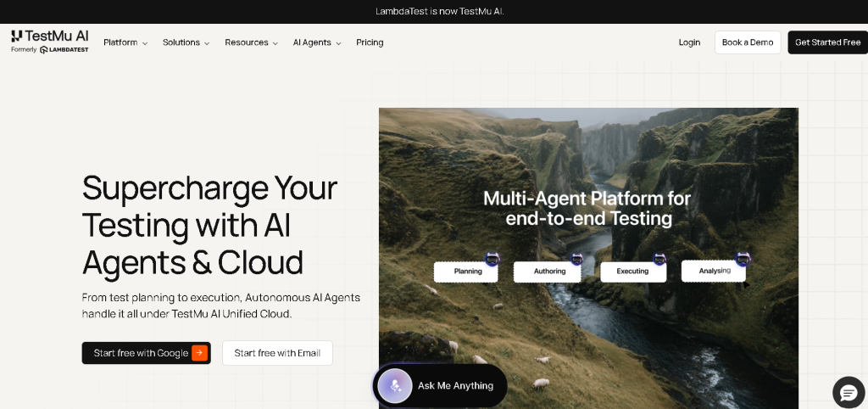Image resolution: width=868 pixels, height=409 pixels.
Task: Expand the Solutions menu chevron
Action: [x=207, y=43]
